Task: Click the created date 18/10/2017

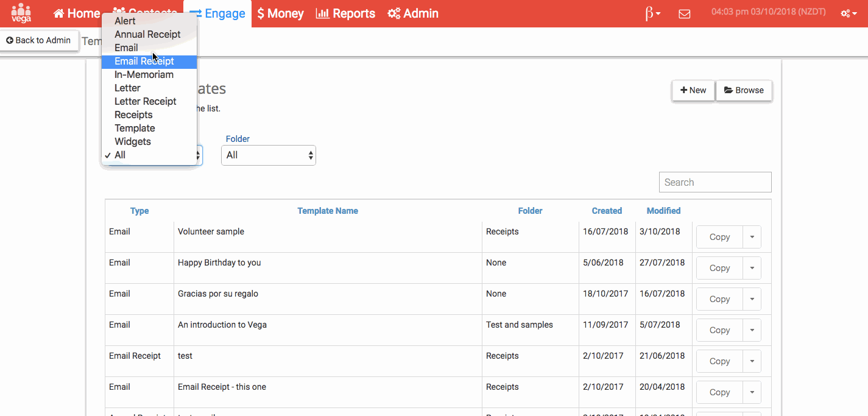Action: (x=605, y=294)
